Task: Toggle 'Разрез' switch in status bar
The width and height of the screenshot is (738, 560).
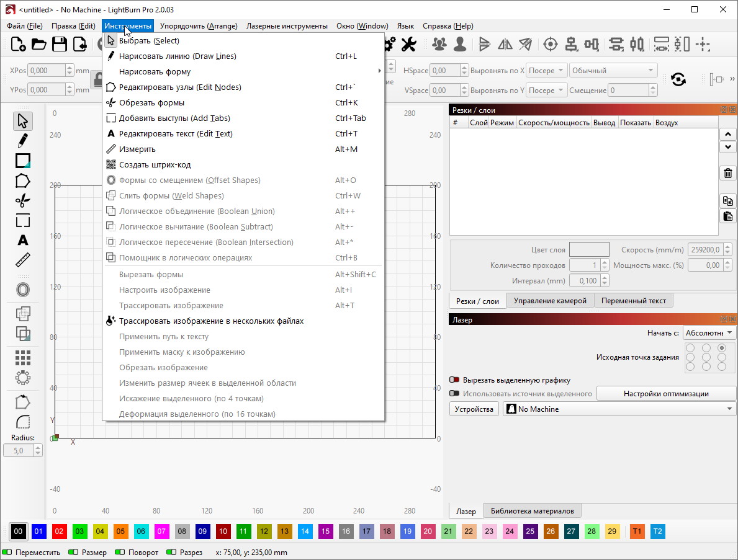Action: tap(171, 552)
